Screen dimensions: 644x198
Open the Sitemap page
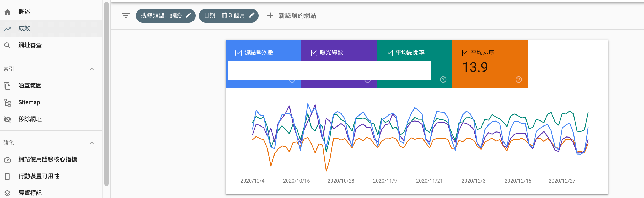point(51,102)
